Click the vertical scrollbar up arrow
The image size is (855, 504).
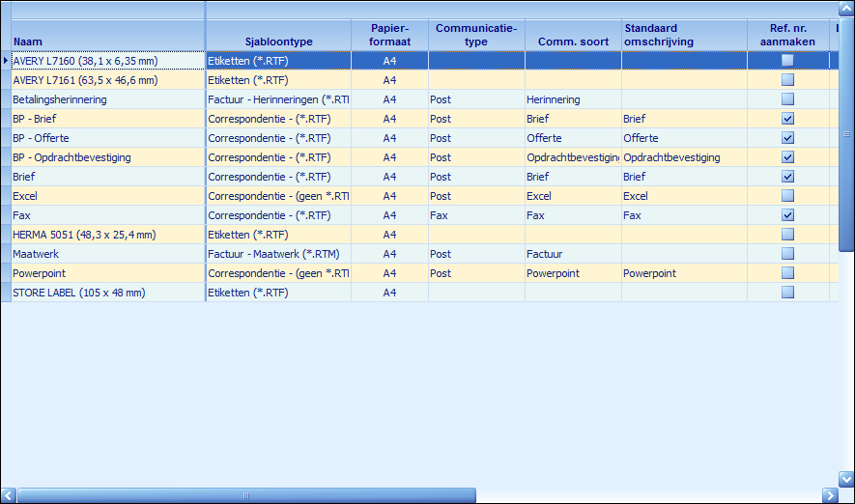tap(846, 10)
